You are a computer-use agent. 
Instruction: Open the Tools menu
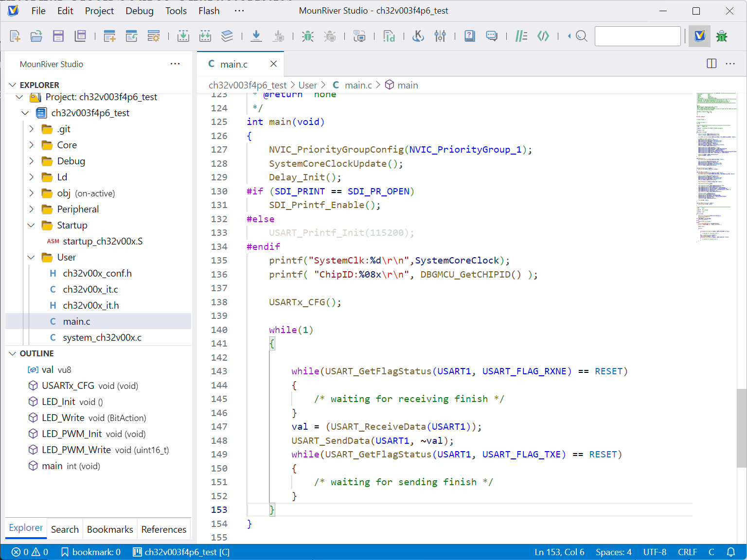point(176,11)
